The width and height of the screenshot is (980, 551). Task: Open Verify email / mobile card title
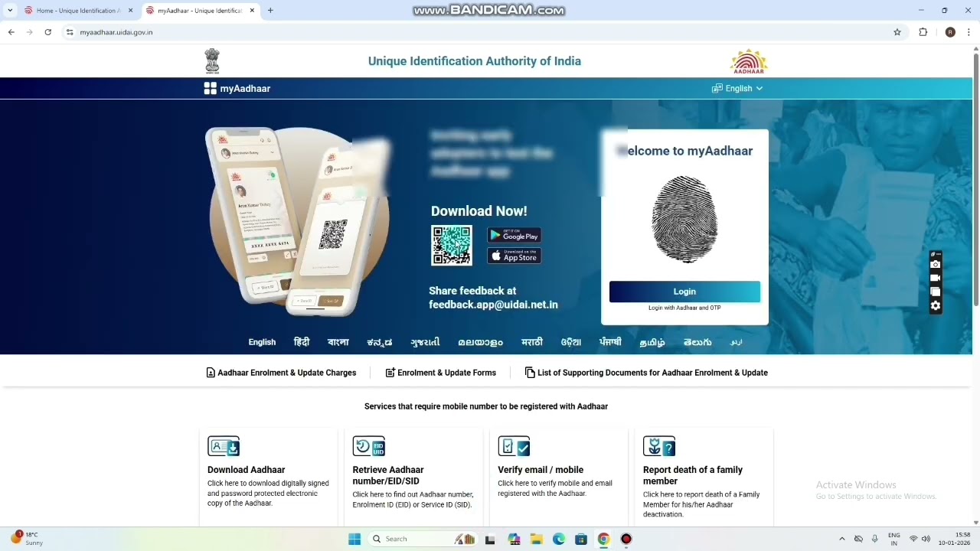click(x=541, y=470)
